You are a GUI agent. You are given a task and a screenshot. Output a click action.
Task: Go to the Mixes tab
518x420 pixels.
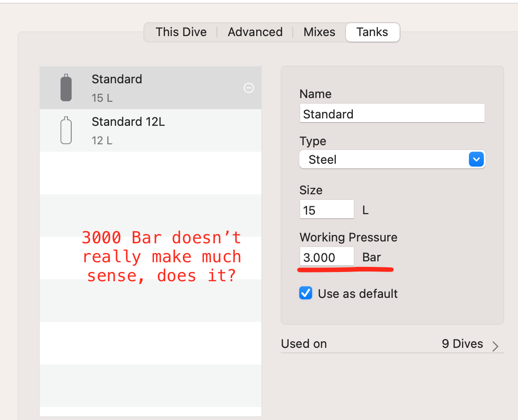[319, 32]
